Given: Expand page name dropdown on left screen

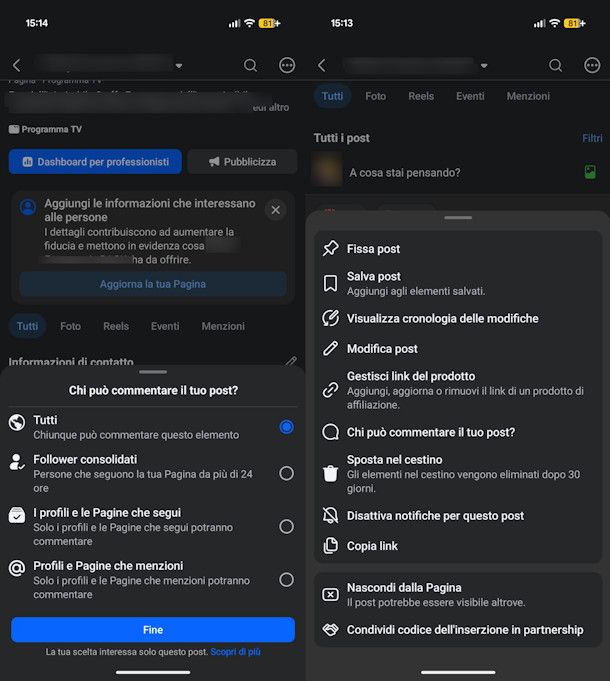Looking at the screenshot, I should (x=178, y=66).
